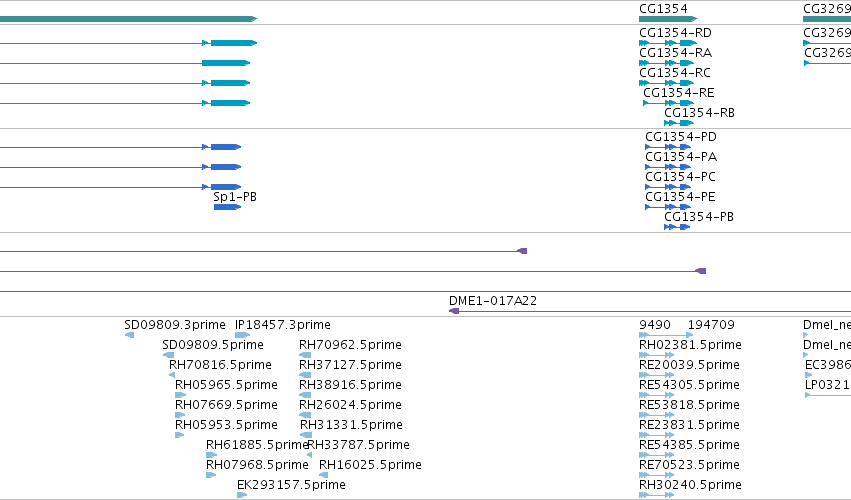Click the CG1354 gene label
Screen dimensions: 851x500
tap(663, 9)
